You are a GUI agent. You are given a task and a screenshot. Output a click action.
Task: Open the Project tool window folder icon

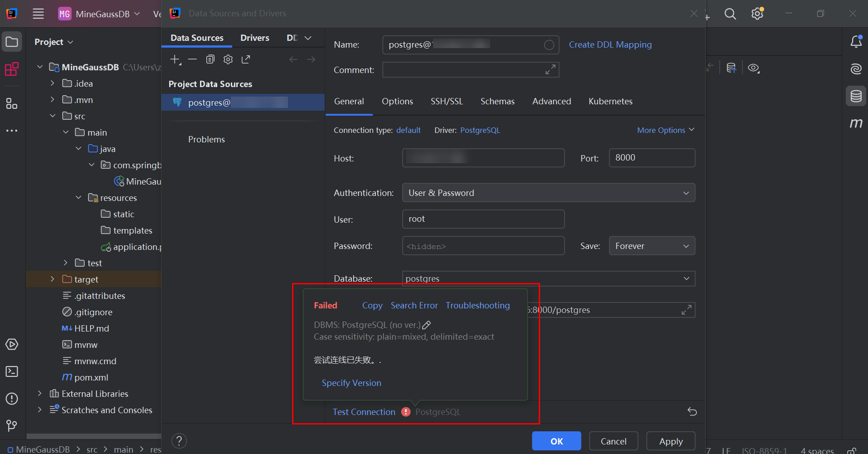click(x=12, y=42)
